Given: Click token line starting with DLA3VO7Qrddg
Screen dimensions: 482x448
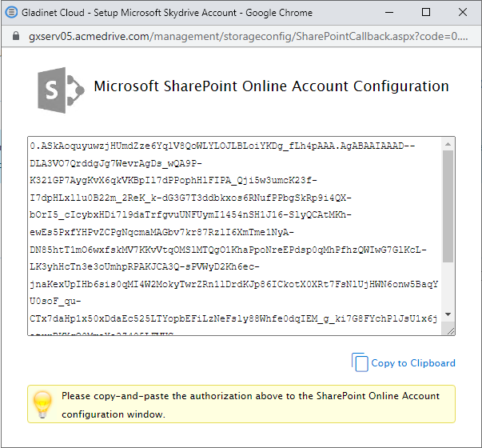Looking at the screenshot, I should tap(116, 163).
